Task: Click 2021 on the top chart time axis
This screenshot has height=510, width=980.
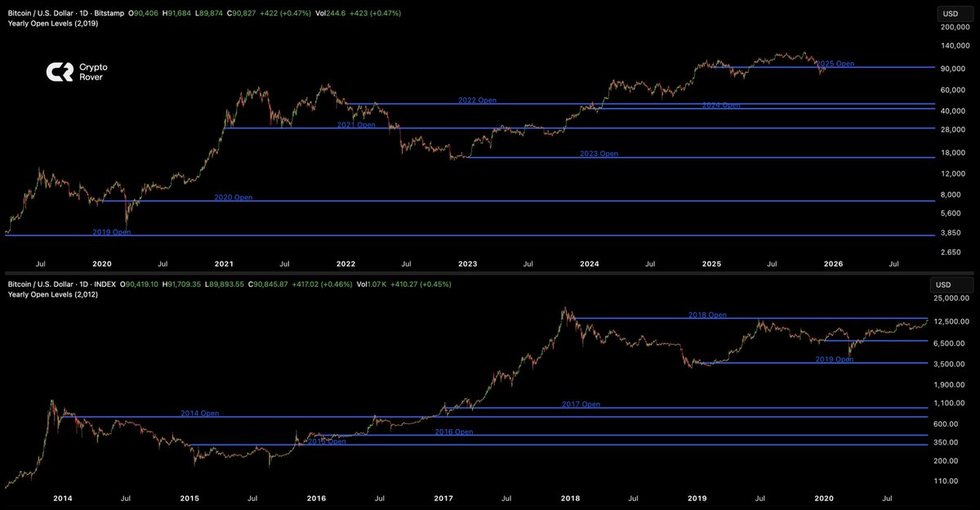Action: 224,264
